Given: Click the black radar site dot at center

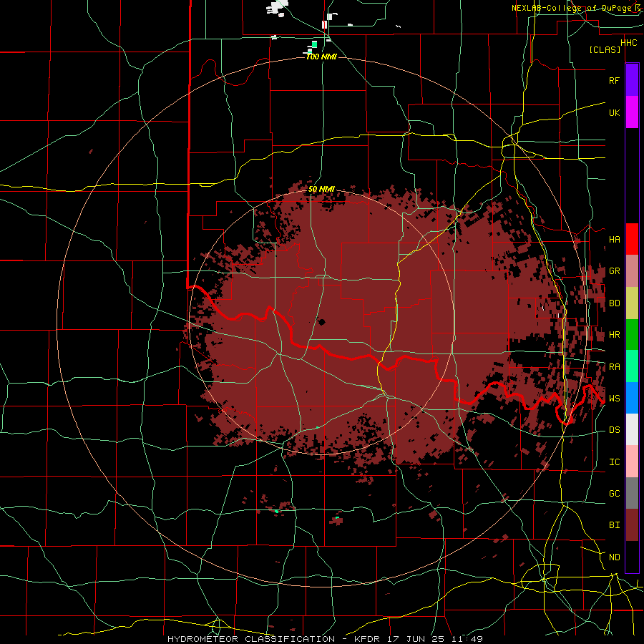Looking at the screenshot, I should [x=321, y=322].
